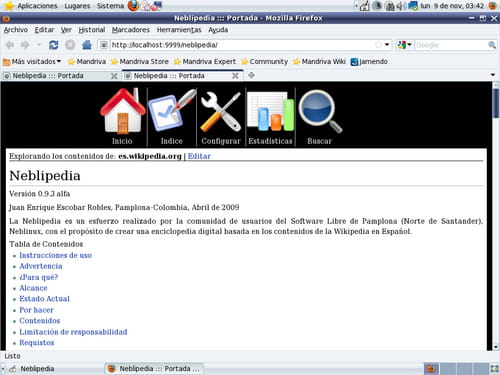500x375 pixels.
Task: Toggle the bookmark star in the URL bar
Action: point(378,45)
